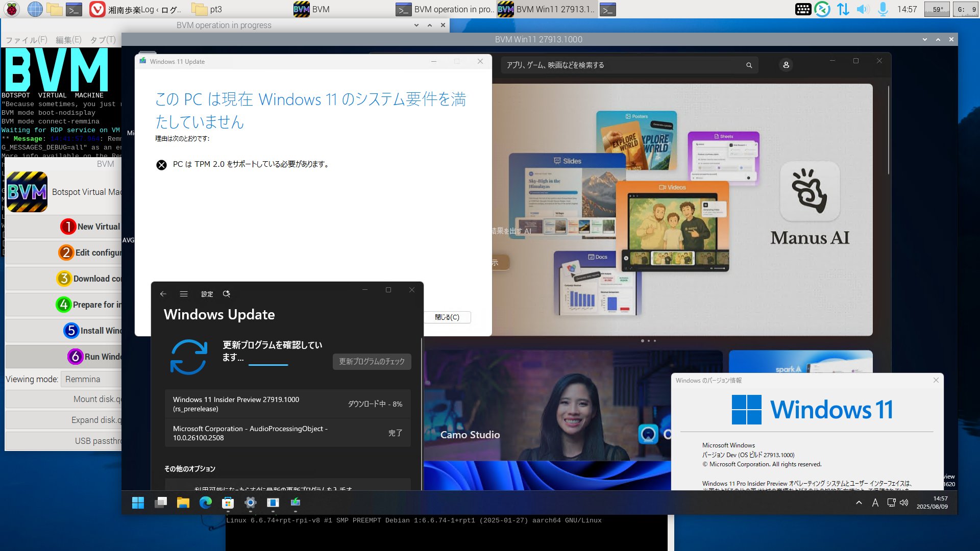The height and width of the screenshot is (551, 980).
Task: Open the speaker volume tray icon
Action: click(863, 9)
